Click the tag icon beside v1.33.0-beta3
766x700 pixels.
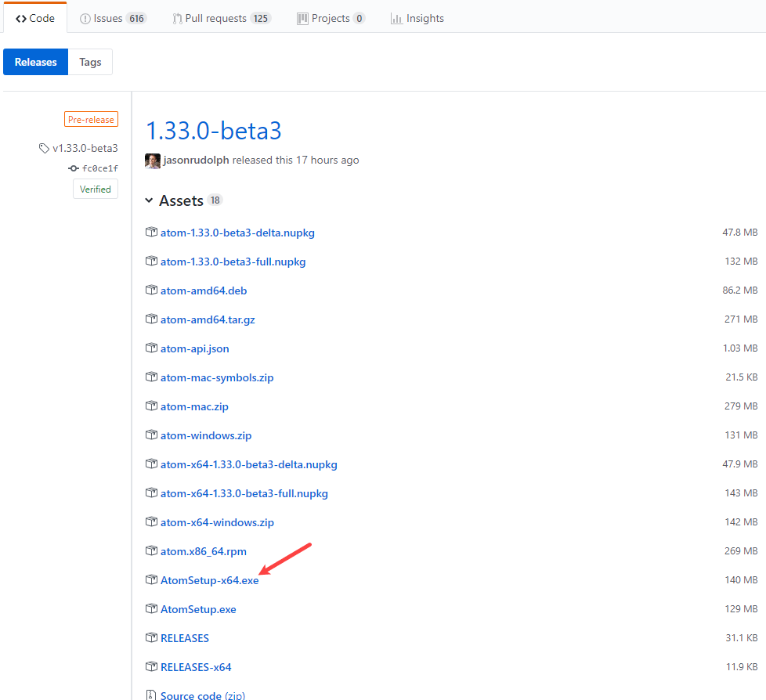[44, 148]
